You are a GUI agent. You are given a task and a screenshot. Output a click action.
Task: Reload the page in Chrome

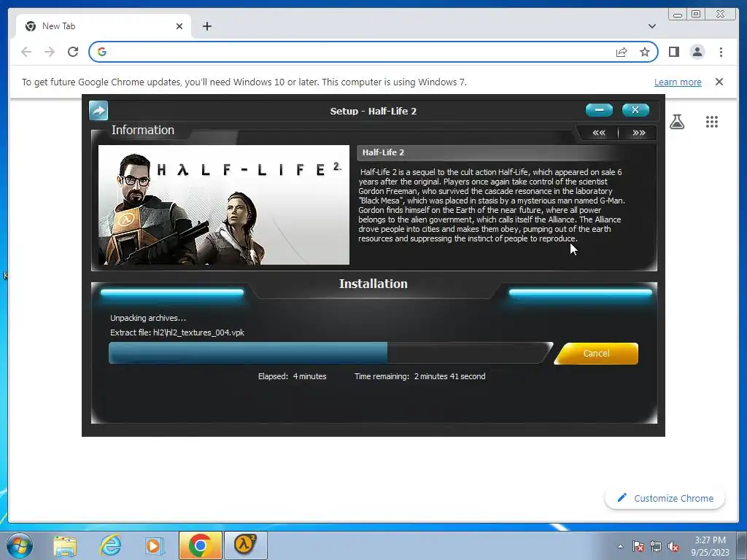[x=73, y=52]
